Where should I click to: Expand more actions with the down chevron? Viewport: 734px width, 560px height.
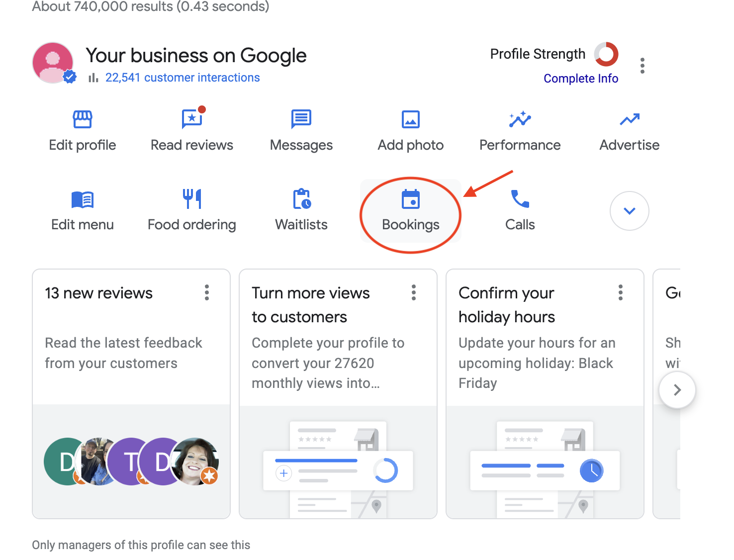[630, 211]
